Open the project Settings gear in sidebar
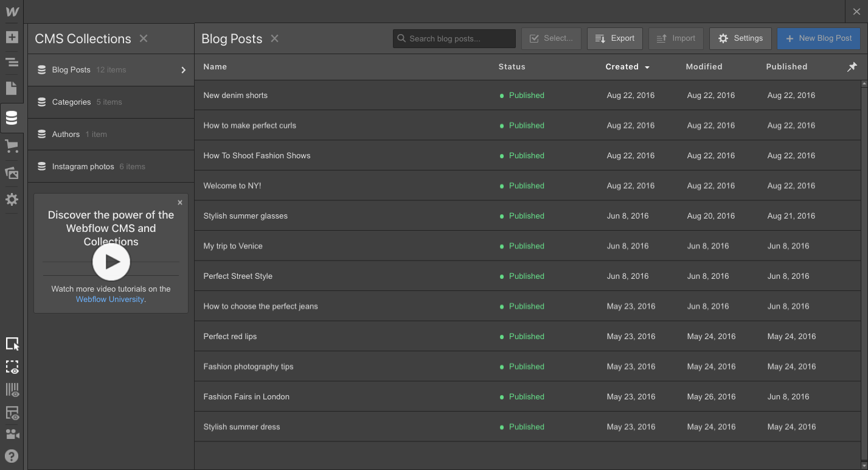 (12, 200)
